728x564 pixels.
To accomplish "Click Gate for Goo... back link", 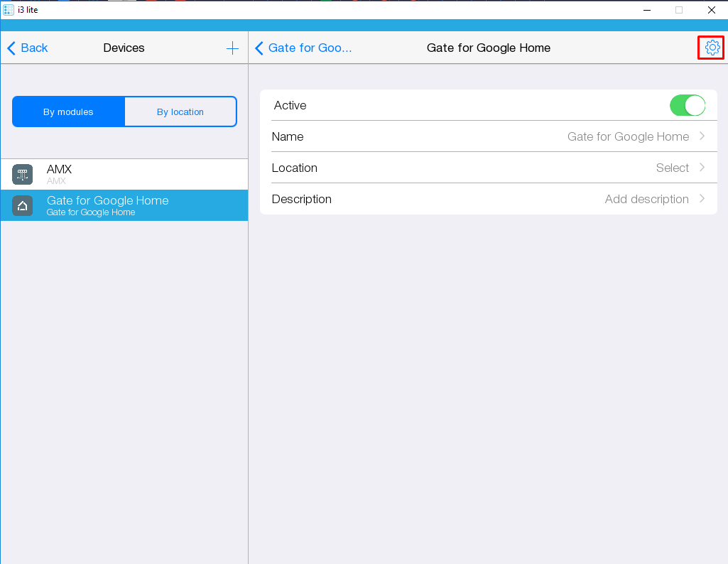I will tap(310, 48).
